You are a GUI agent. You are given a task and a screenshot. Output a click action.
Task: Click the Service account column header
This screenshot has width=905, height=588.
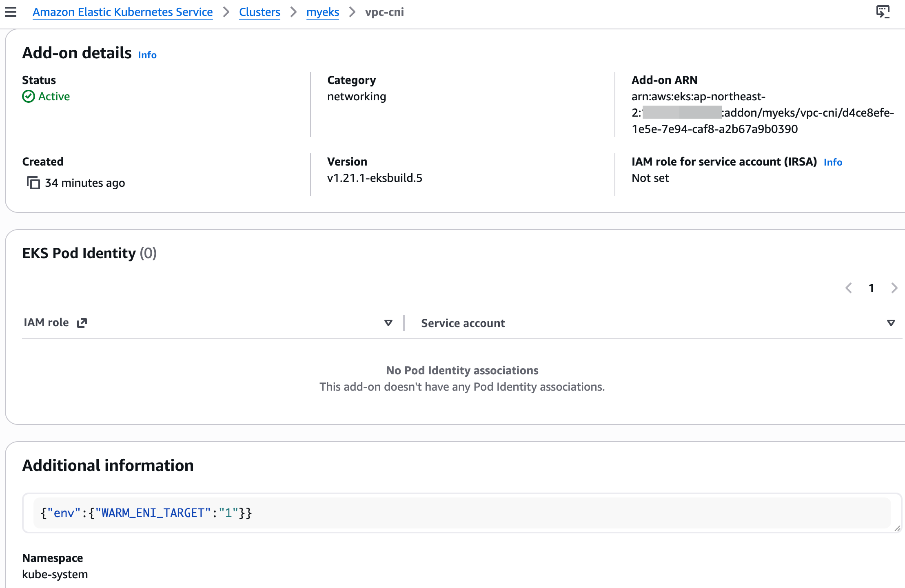point(463,323)
